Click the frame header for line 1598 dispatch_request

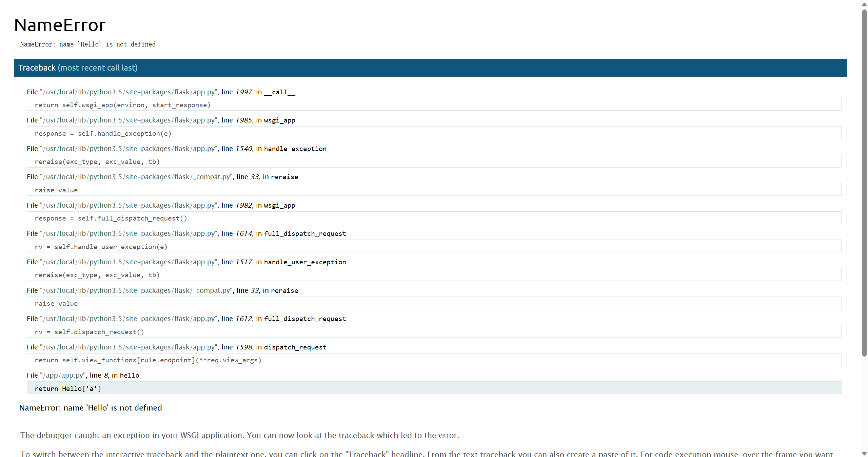pos(176,347)
